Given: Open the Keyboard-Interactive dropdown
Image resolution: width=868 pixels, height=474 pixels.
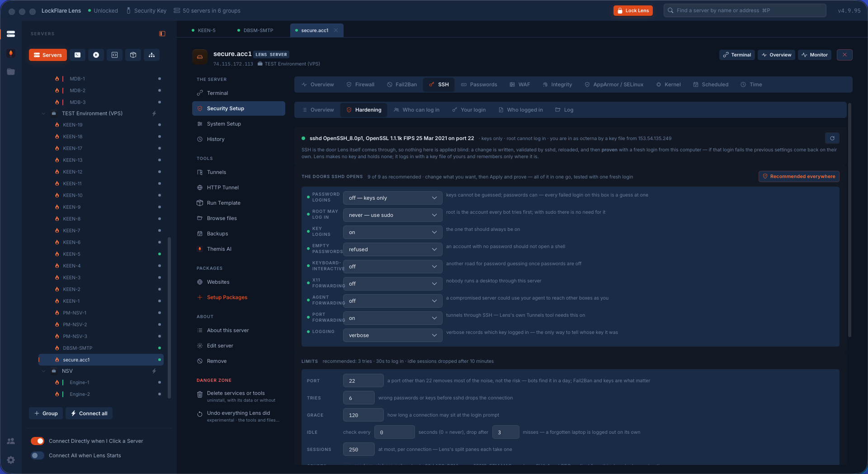Looking at the screenshot, I should click(x=392, y=267).
